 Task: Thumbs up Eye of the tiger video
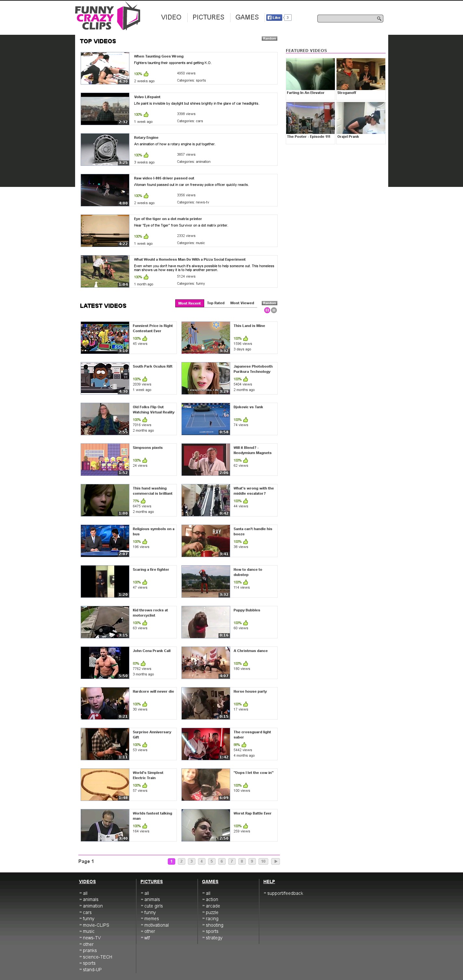(146, 236)
